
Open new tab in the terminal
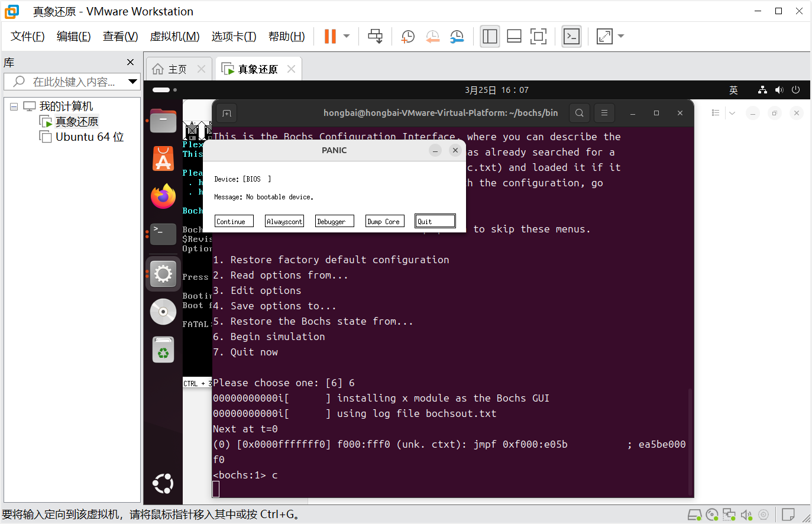tap(227, 113)
